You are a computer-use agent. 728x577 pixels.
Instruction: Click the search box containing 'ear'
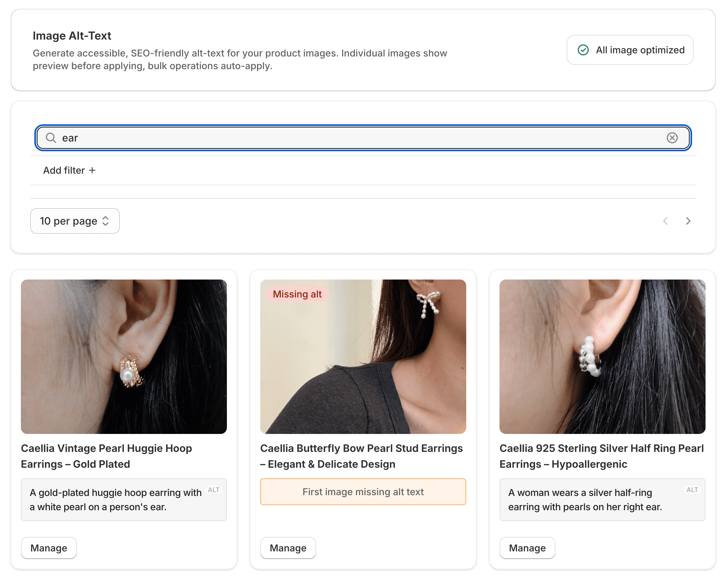[x=363, y=138]
